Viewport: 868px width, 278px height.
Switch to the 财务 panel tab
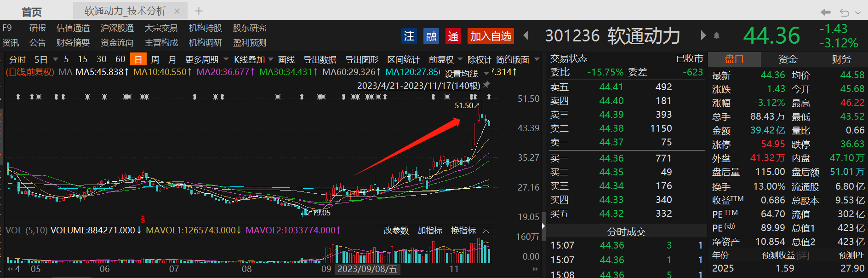click(x=841, y=59)
